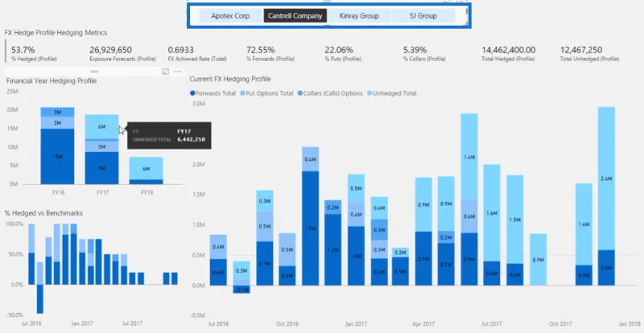Viewport: 644px width, 333px height.
Task: Click the 6,442,250 unhedged total tooltip value
Action: click(191, 140)
